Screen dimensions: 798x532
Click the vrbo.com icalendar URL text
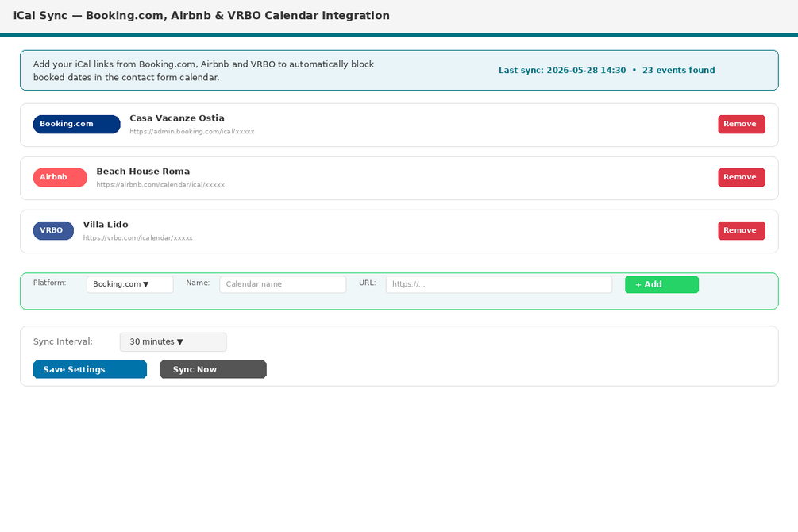coord(138,237)
